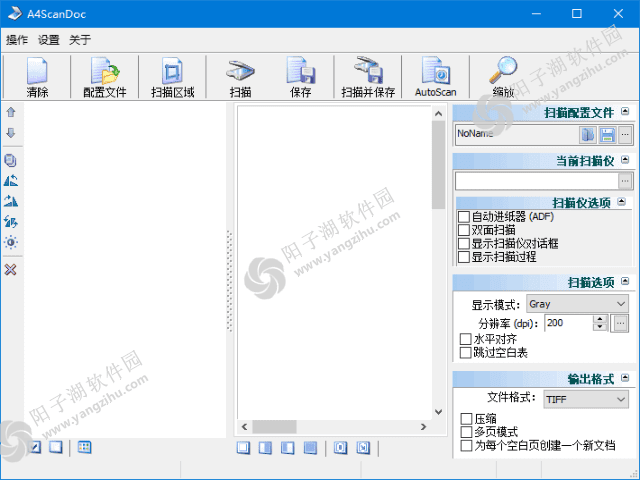
Task: Toggle 显示扫描仪对话框 checkbox
Action: [464, 244]
